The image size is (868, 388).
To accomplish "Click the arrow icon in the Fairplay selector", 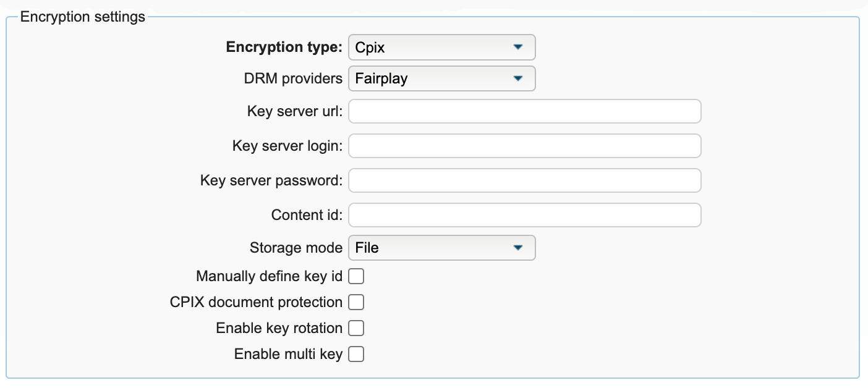I will coord(518,78).
